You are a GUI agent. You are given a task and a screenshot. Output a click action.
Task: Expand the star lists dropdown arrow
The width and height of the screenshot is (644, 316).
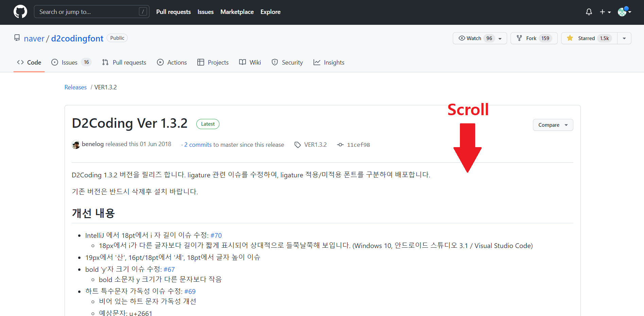point(624,38)
